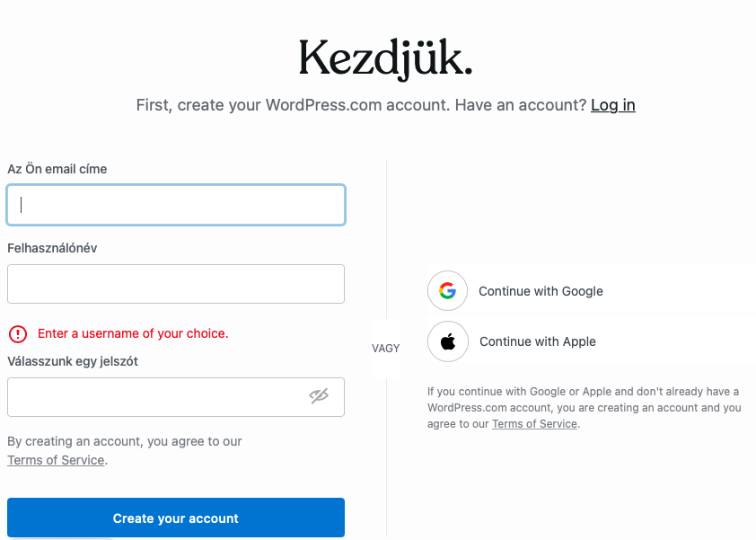756x540 pixels.
Task: Click the VAGY divider text
Action: tap(386, 348)
